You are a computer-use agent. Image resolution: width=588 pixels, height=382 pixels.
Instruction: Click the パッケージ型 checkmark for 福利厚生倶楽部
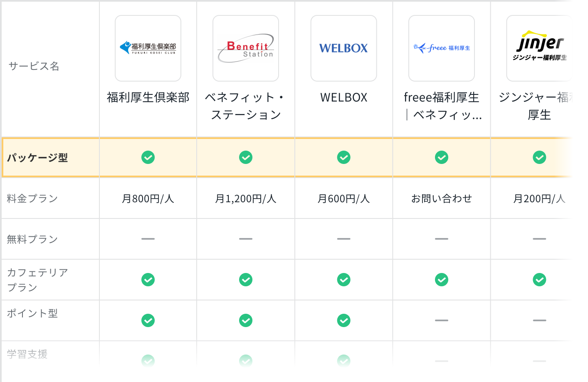(x=148, y=157)
